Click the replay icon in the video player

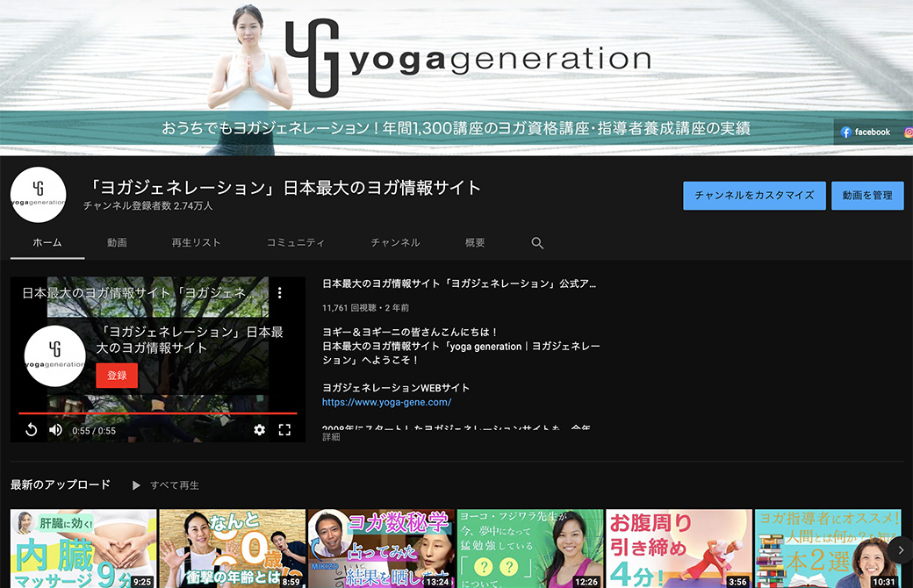tap(31, 429)
